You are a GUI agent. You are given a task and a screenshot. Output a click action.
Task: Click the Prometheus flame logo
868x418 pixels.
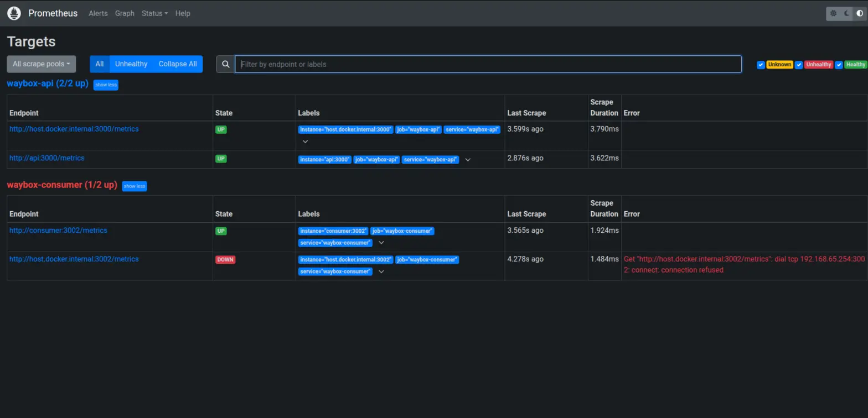(x=14, y=13)
